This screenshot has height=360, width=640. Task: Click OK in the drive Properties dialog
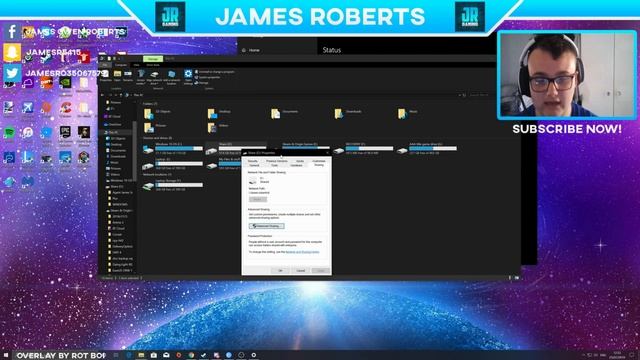(x=280, y=270)
